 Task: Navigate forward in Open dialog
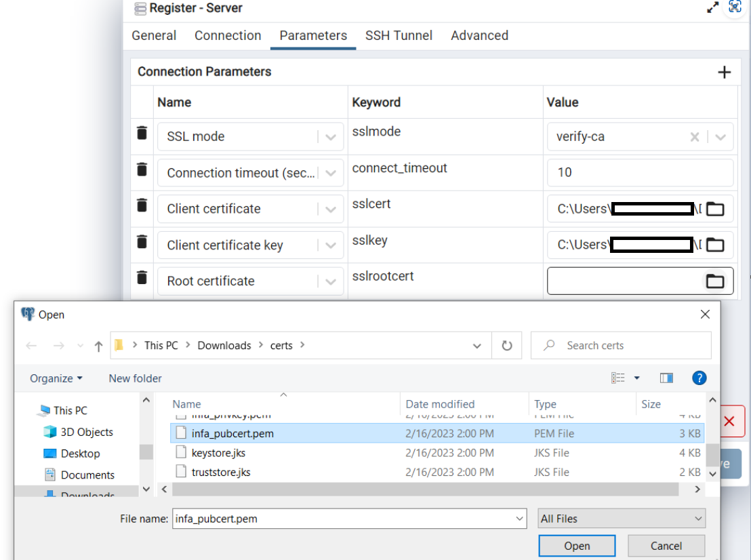58,346
